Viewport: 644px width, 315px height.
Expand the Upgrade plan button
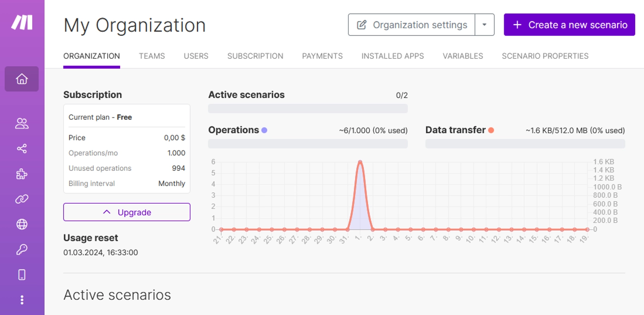126,212
